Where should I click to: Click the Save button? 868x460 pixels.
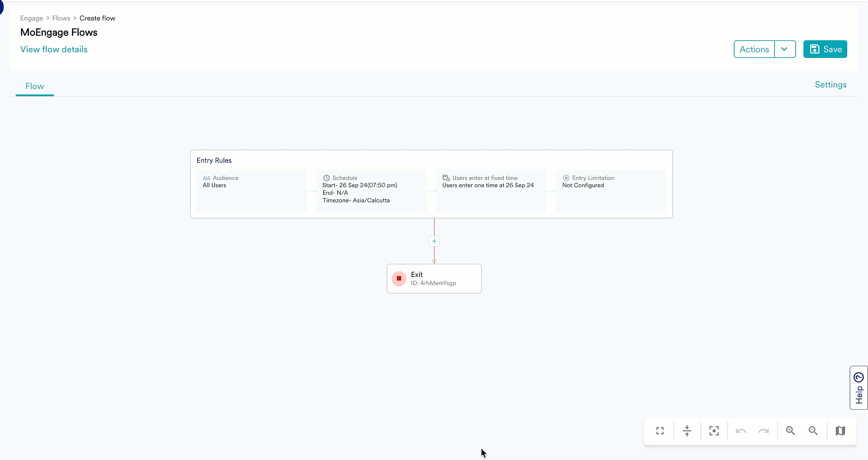coord(825,49)
